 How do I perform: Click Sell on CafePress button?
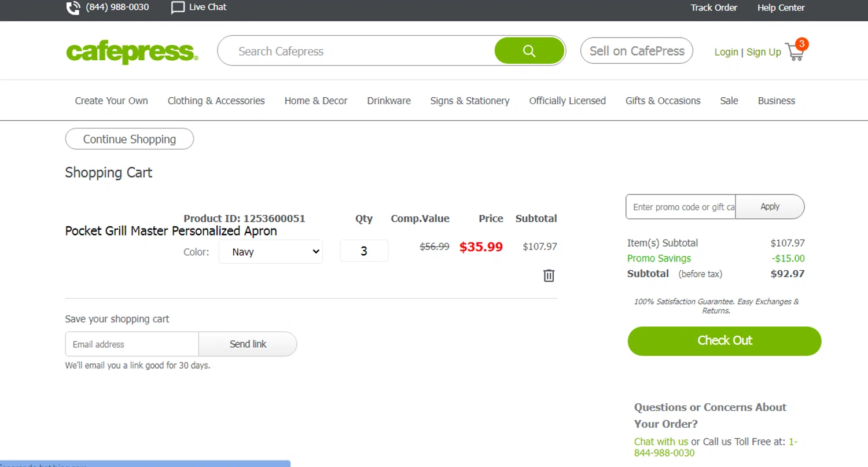click(637, 51)
